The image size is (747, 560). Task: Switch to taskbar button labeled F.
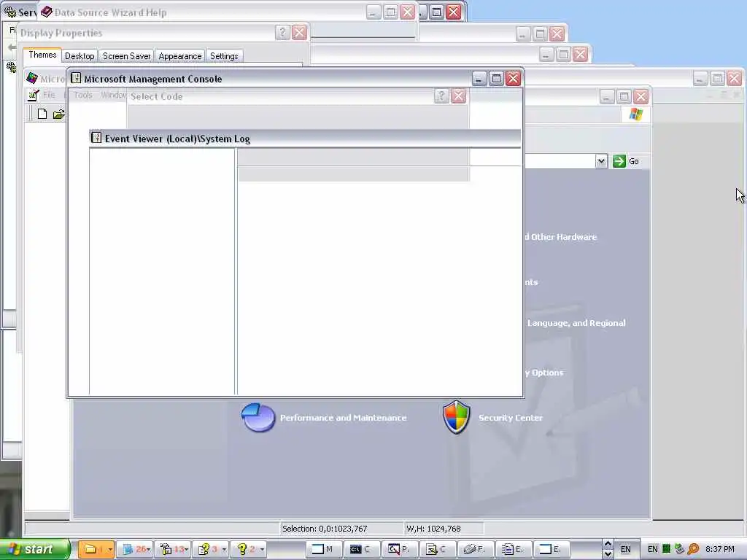[476, 549]
